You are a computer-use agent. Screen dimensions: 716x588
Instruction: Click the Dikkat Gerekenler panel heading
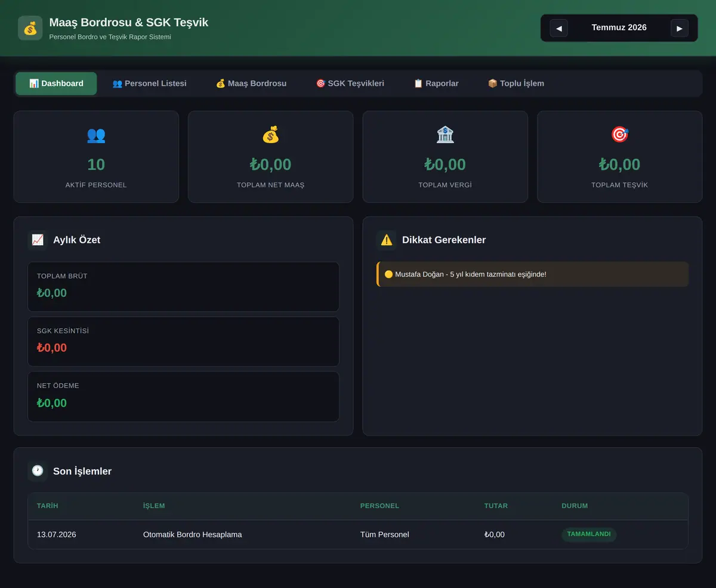[444, 240]
